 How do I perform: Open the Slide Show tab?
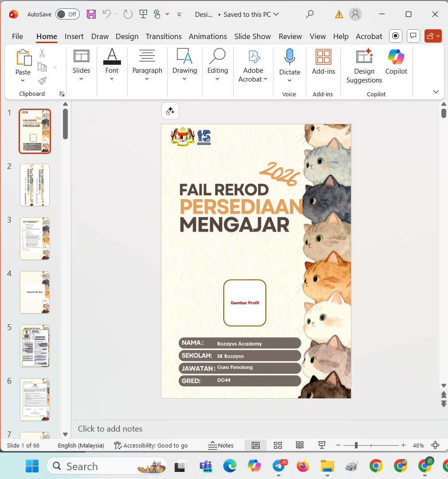tap(253, 36)
